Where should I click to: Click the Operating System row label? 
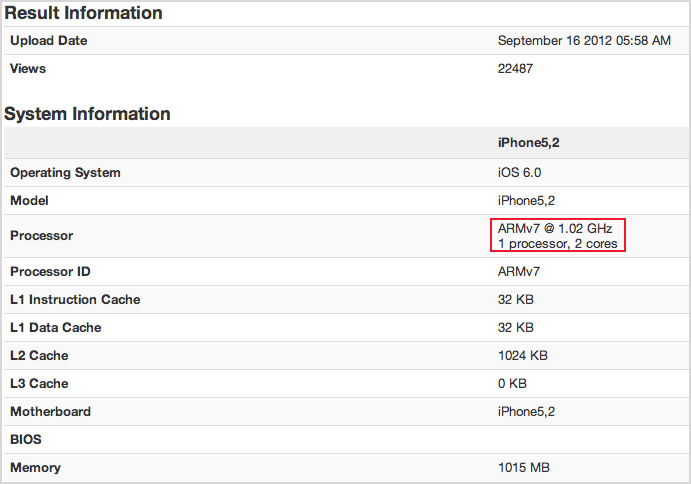pyautogui.click(x=65, y=173)
